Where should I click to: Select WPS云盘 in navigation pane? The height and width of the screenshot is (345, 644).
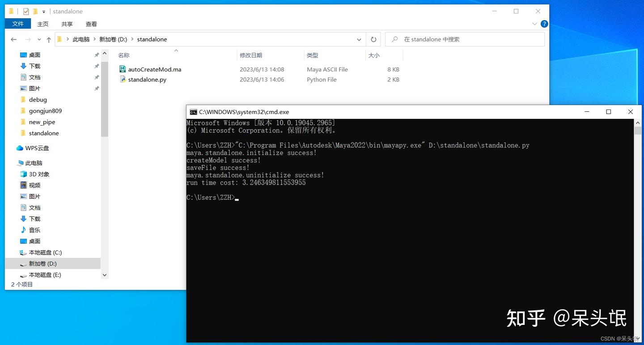[x=37, y=148]
